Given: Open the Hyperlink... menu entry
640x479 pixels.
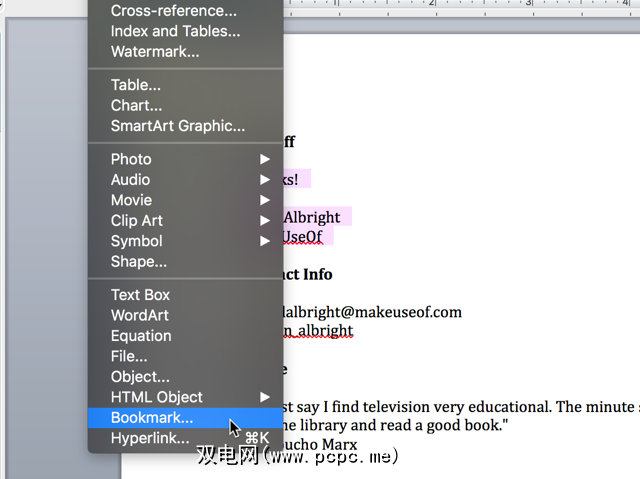Looking at the screenshot, I should click(x=186, y=438).
